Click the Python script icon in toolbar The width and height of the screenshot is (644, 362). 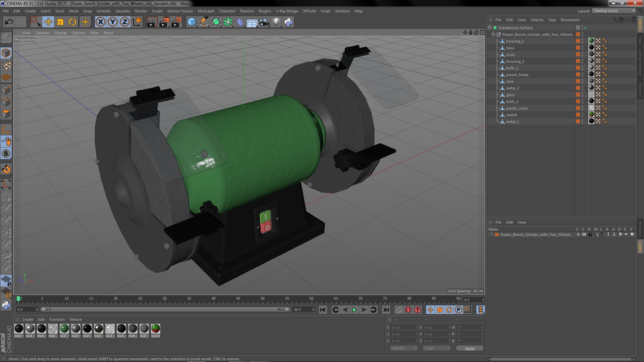(288, 22)
